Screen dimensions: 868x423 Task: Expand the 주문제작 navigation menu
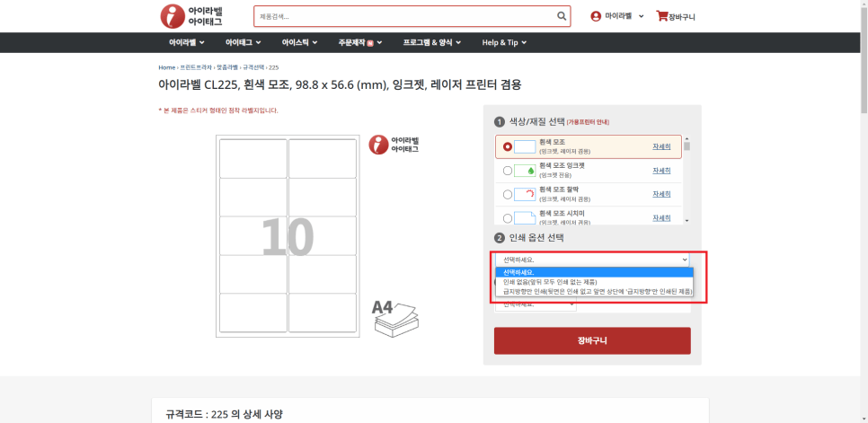coord(360,42)
